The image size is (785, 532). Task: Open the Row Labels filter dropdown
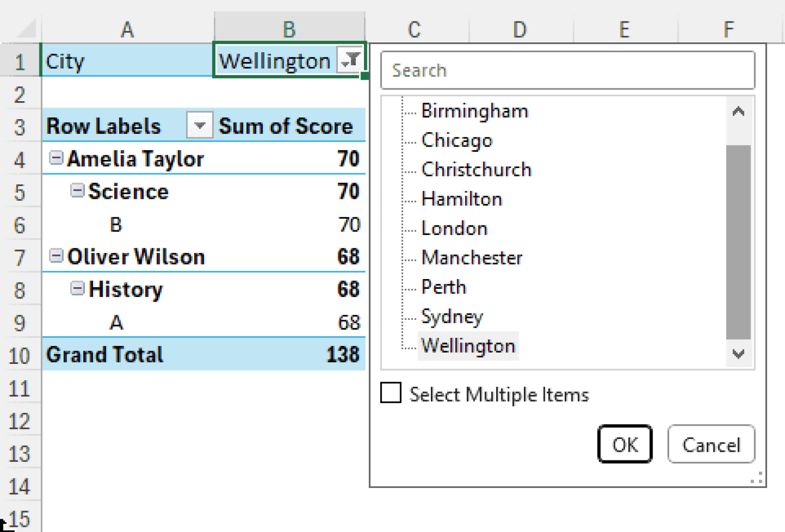pos(199,125)
